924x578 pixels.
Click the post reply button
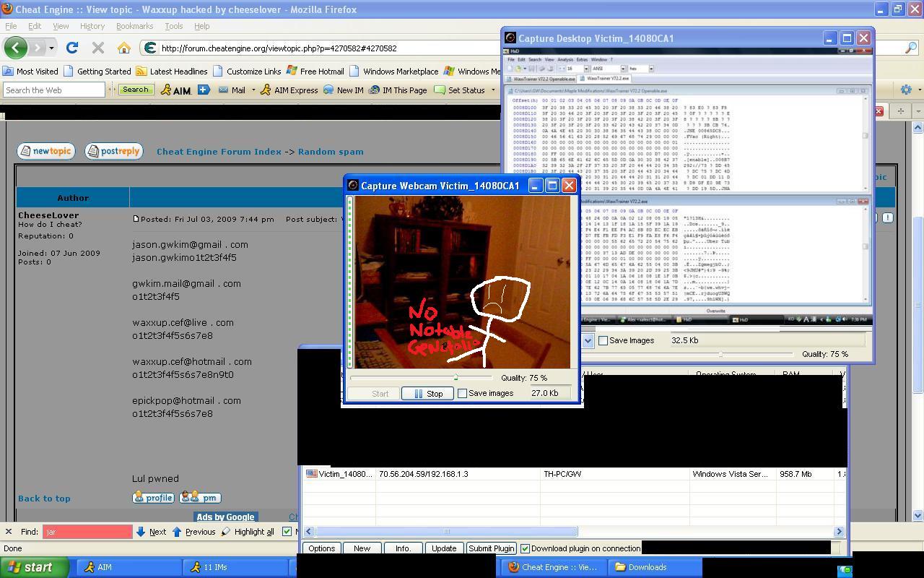(113, 151)
